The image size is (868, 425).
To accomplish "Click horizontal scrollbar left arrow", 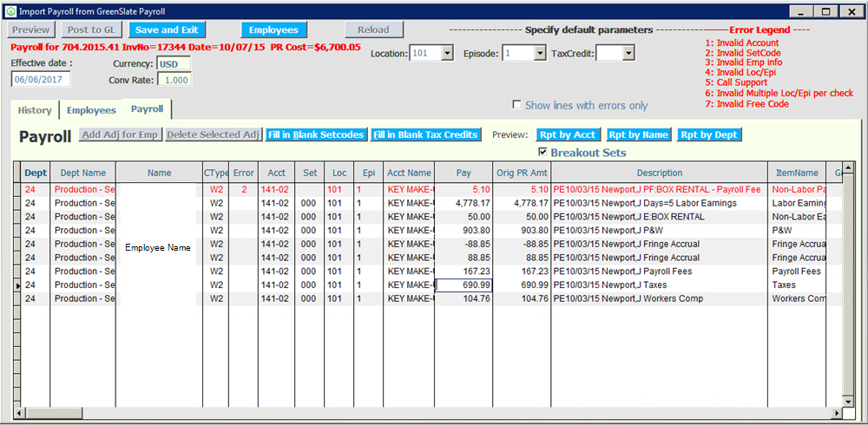I will pos(19,414).
